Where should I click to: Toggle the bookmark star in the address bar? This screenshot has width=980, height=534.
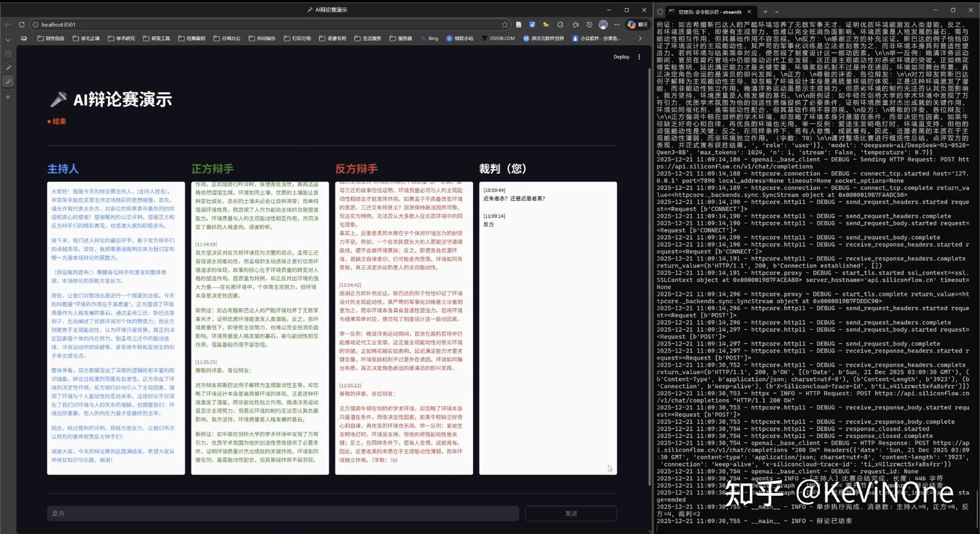pos(506,25)
